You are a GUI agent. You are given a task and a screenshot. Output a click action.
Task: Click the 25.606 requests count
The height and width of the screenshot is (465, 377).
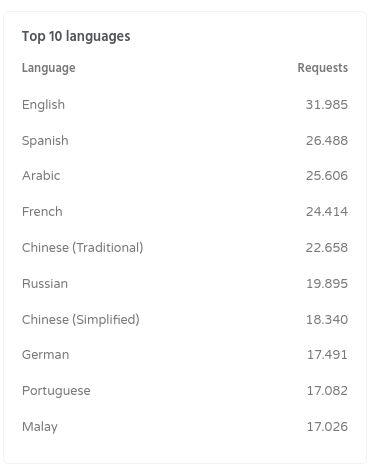pyautogui.click(x=327, y=176)
